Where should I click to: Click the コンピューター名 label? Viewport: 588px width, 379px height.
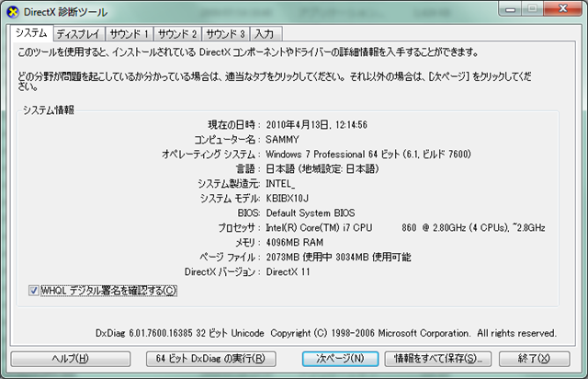click(x=227, y=140)
